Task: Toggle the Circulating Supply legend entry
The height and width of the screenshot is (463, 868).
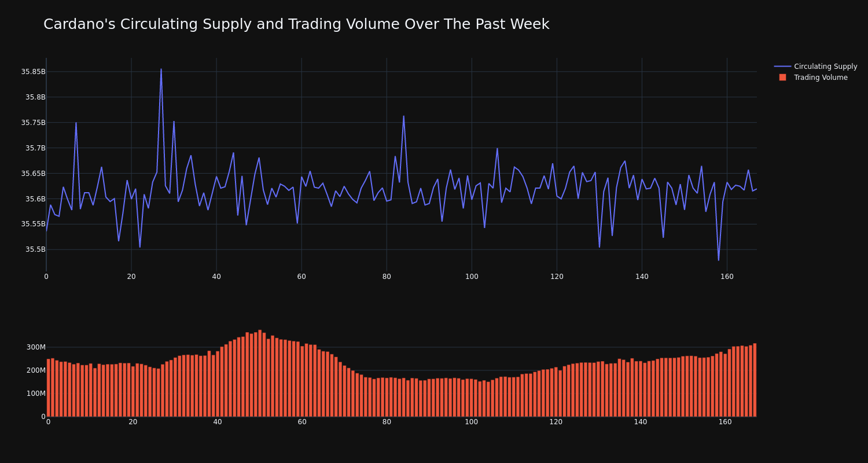Action: point(815,67)
